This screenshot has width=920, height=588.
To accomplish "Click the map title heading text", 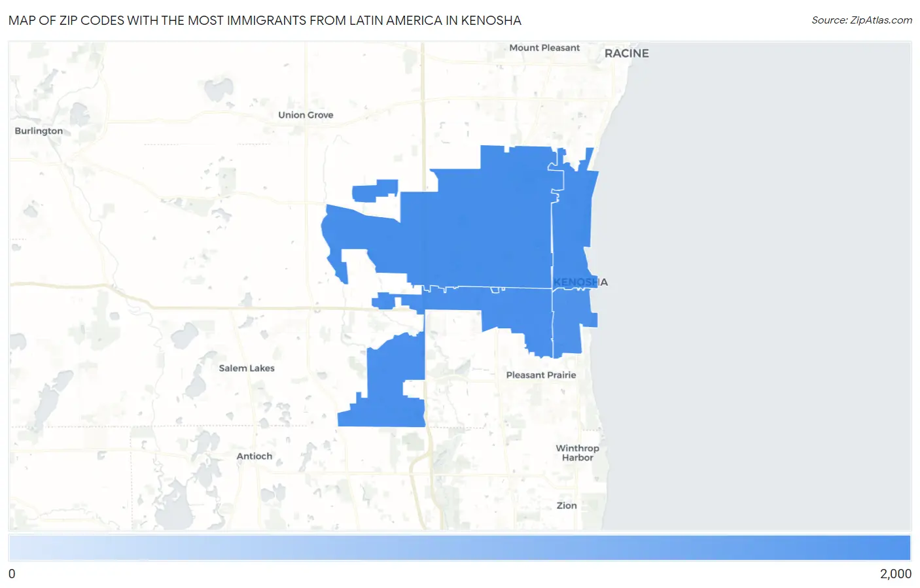I will pyautogui.click(x=265, y=20).
